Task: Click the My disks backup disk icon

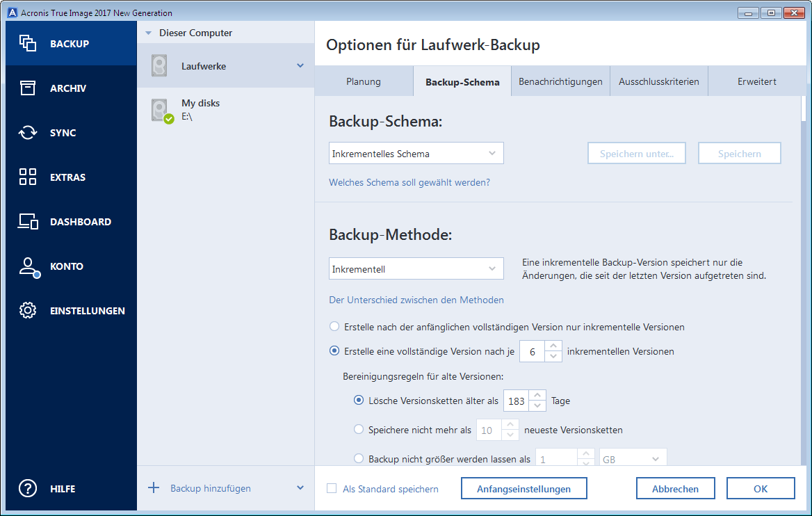Action: 161,111
